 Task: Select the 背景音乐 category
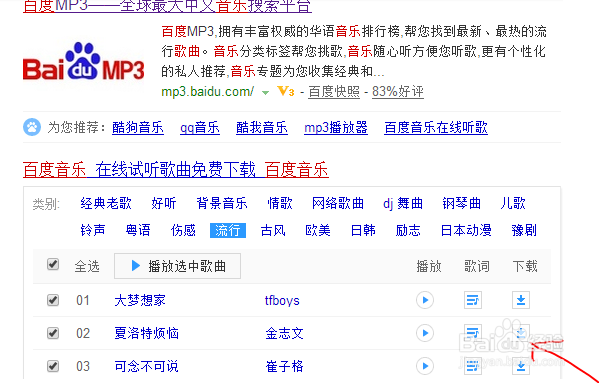[222, 204]
